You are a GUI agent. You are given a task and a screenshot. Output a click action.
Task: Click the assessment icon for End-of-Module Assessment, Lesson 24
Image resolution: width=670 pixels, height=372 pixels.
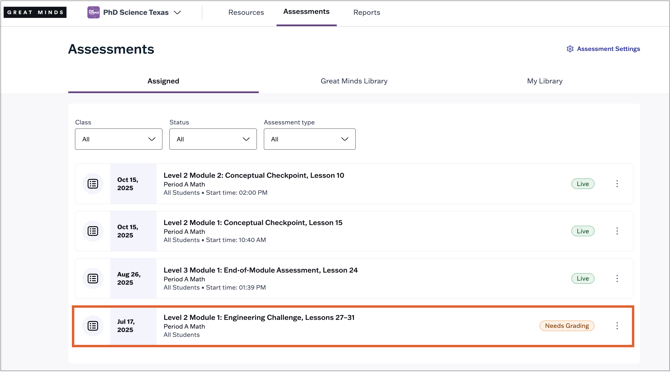coord(93,278)
